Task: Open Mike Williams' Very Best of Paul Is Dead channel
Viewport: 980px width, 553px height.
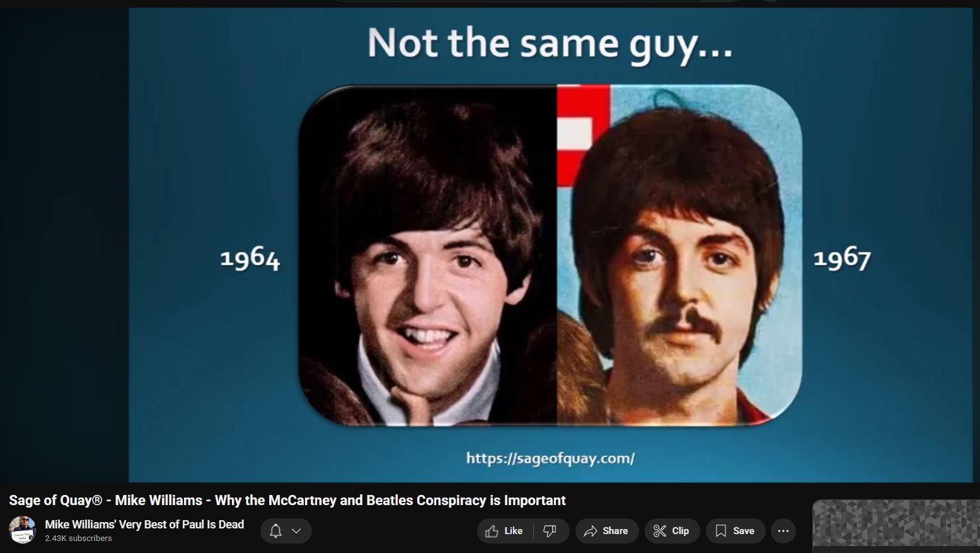Action: pos(144,525)
